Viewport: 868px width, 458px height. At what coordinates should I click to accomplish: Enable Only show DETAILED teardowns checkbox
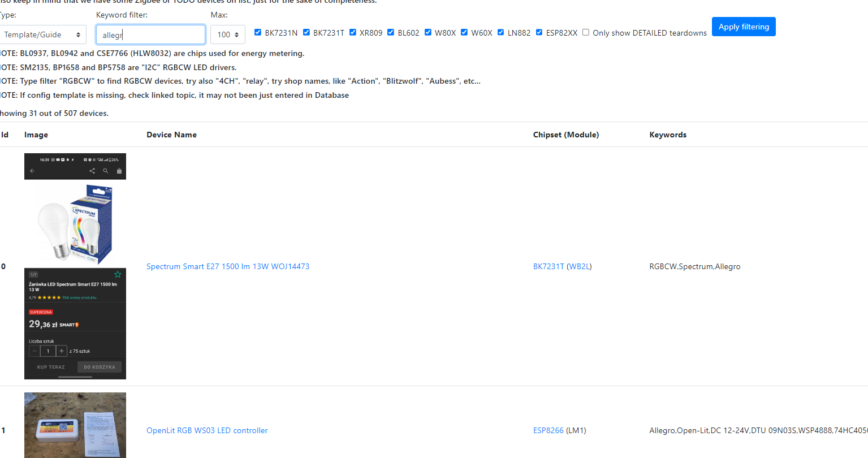pos(586,32)
